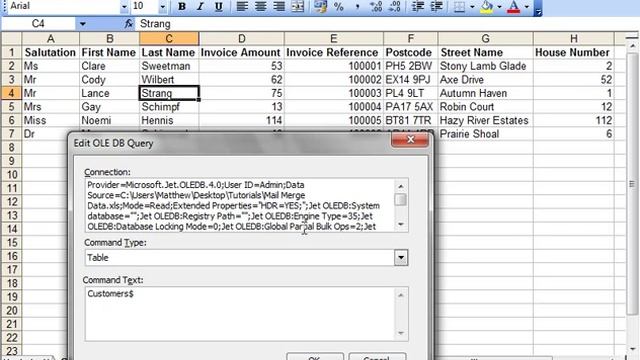Select row 4 header

[11, 93]
